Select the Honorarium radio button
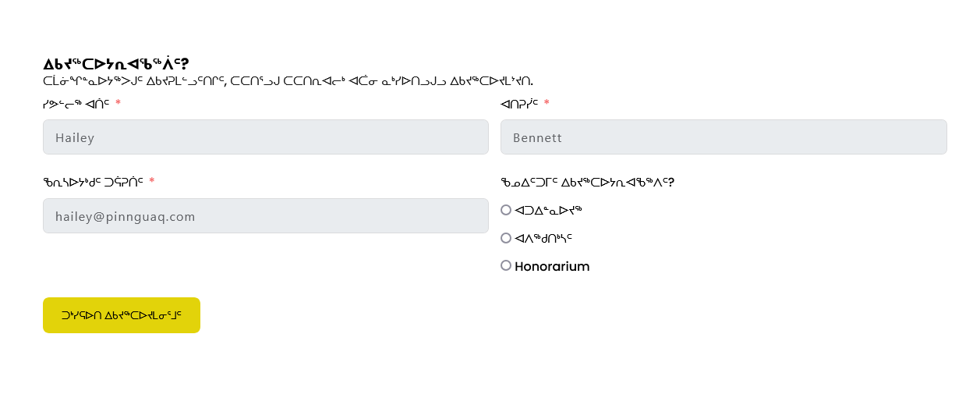This screenshot has height=405, width=980. point(506,265)
